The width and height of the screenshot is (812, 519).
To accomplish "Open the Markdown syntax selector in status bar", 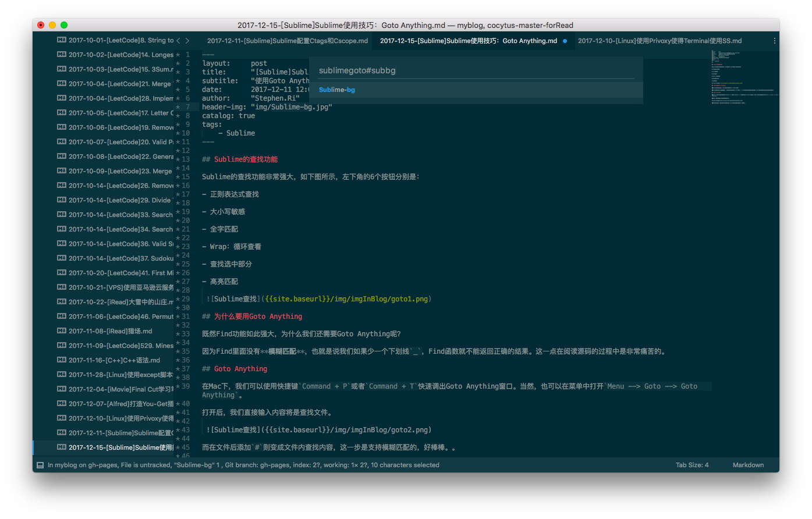I will point(748,465).
